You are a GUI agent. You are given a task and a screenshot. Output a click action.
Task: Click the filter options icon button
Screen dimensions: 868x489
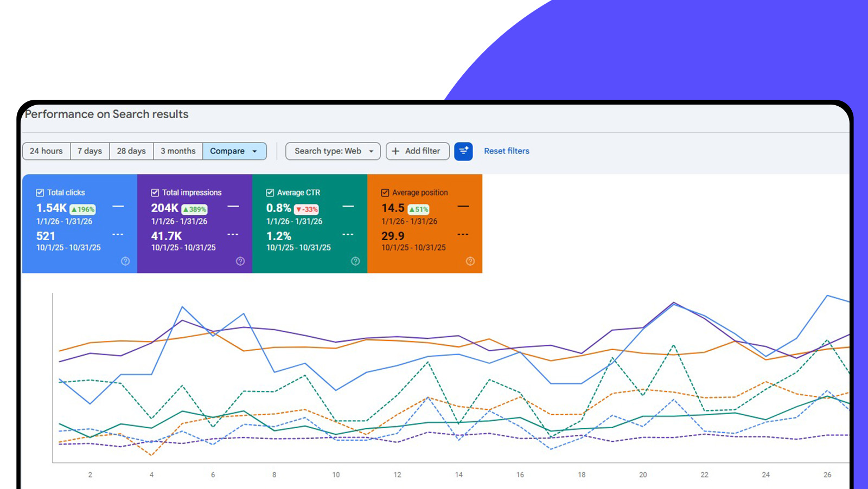click(x=463, y=151)
